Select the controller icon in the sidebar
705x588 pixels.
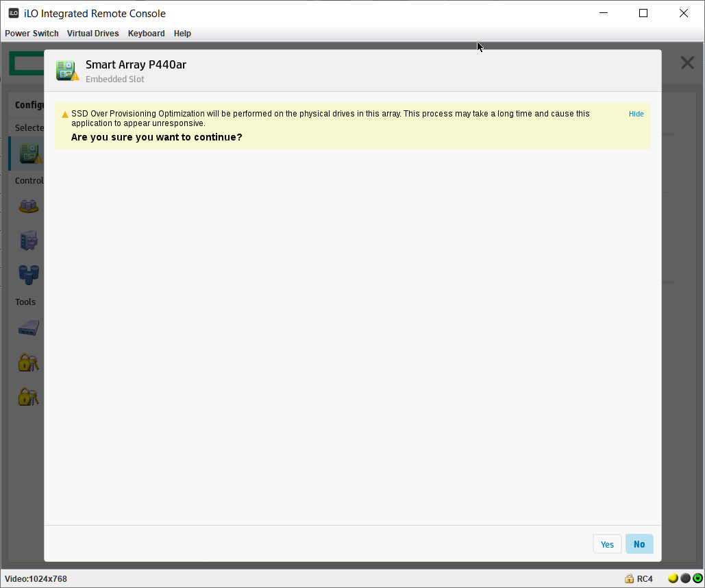31,153
